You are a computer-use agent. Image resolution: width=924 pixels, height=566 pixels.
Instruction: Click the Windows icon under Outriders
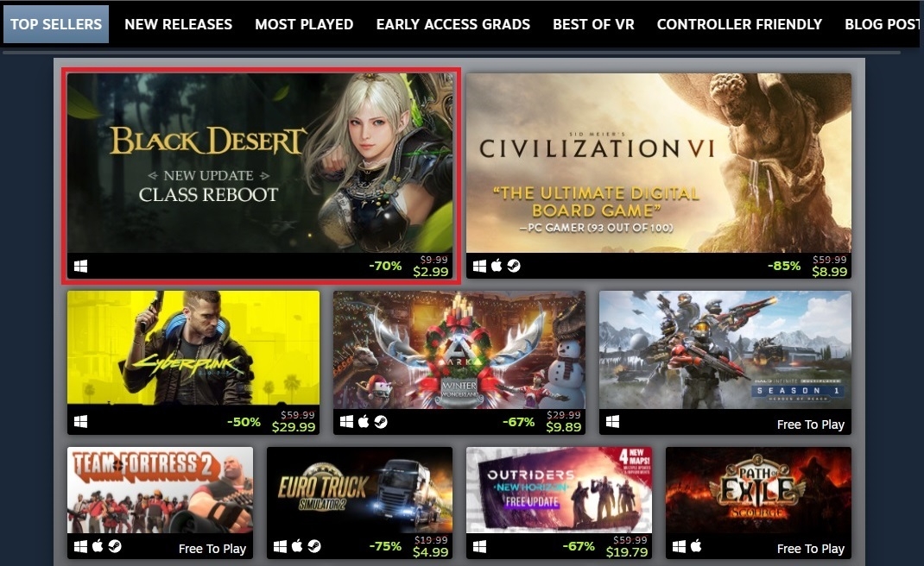(x=479, y=546)
